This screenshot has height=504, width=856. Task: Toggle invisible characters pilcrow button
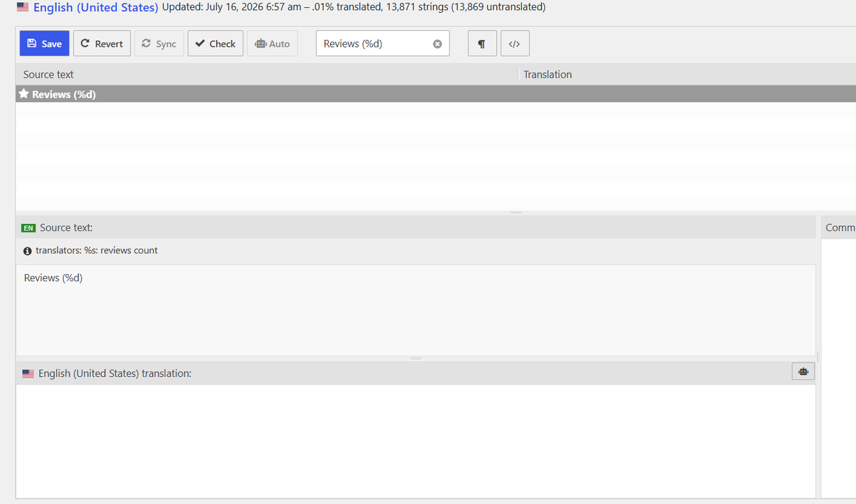pyautogui.click(x=482, y=43)
